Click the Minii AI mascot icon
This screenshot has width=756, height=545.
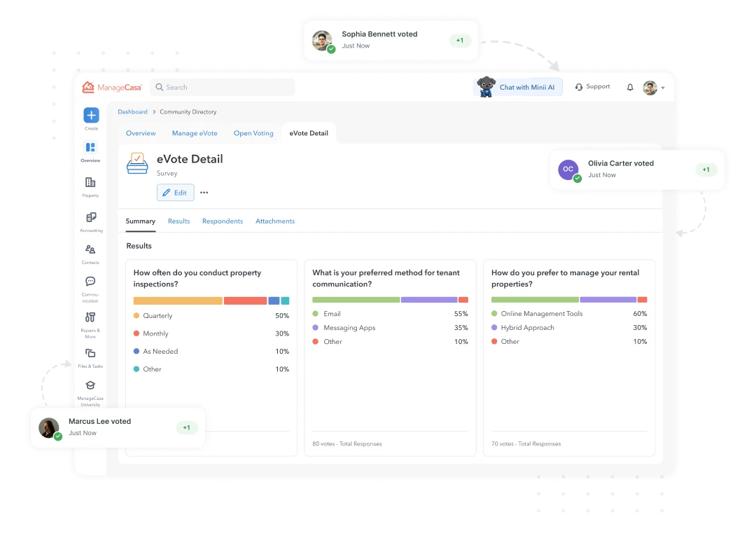pyautogui.click(x=486, y=87)
